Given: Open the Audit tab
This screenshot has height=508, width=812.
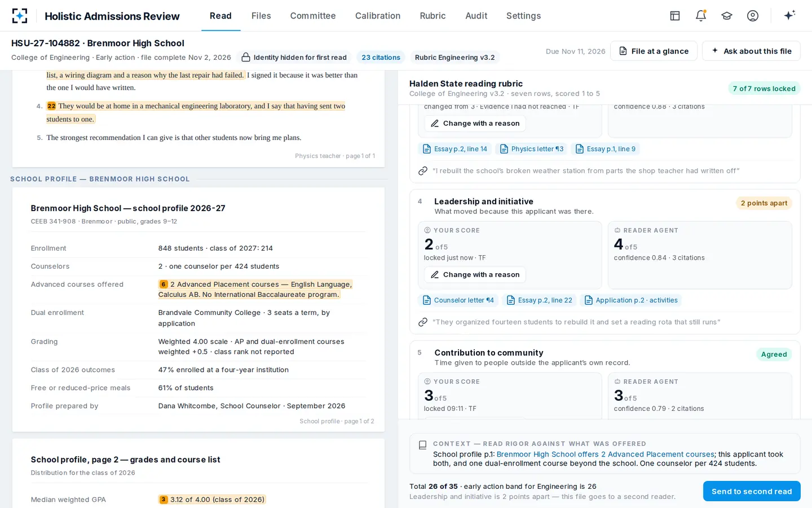Looking at the screenshot, I should (476, 16).
